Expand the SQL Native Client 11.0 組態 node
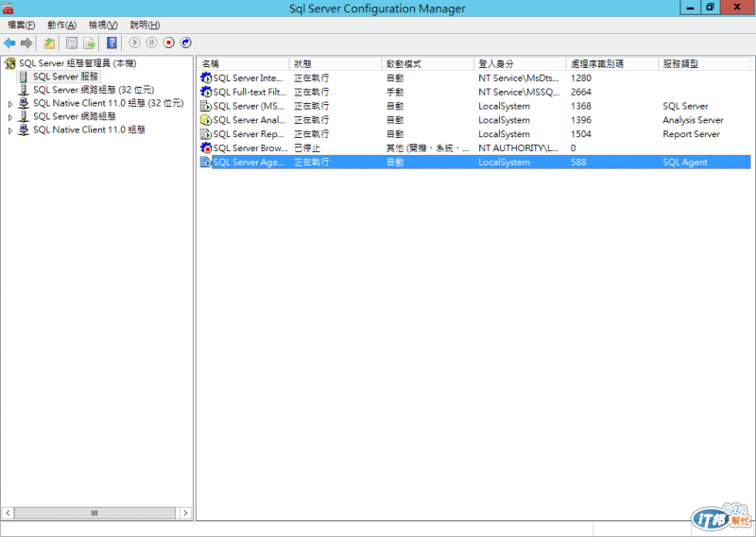Screen dimensions: 756x537 pyautogui.click(x=10, y=130)
